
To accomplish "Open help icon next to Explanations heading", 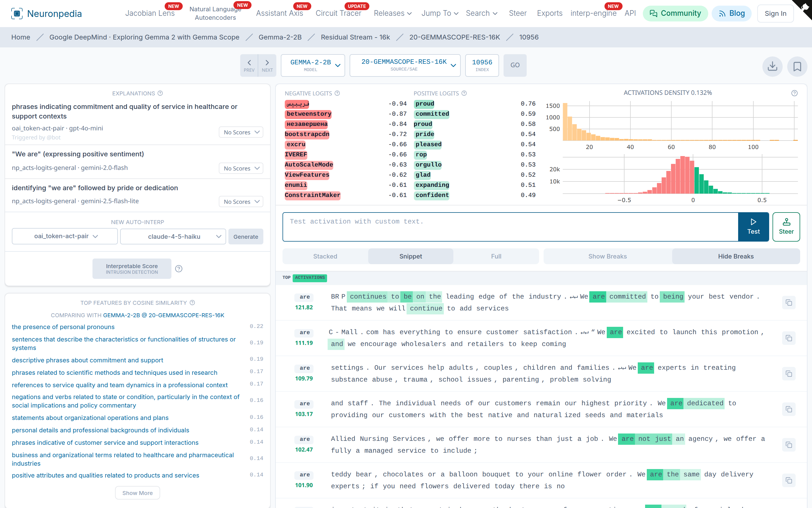I will click(160, 93).
